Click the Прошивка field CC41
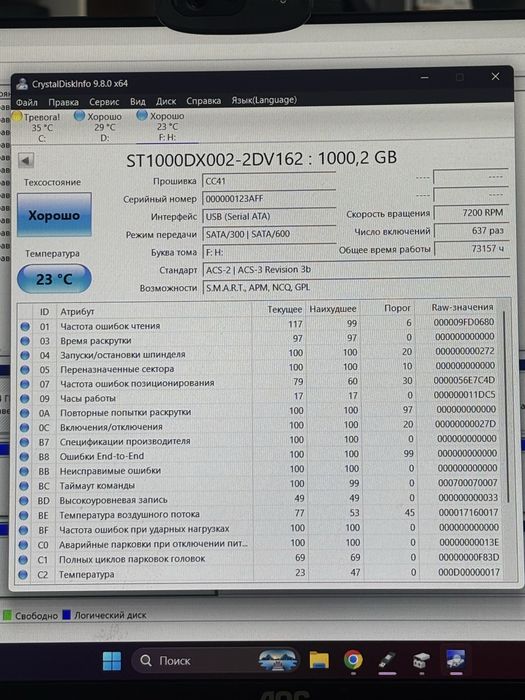Viewport: 525px width, 700px height. coord(269,181)
